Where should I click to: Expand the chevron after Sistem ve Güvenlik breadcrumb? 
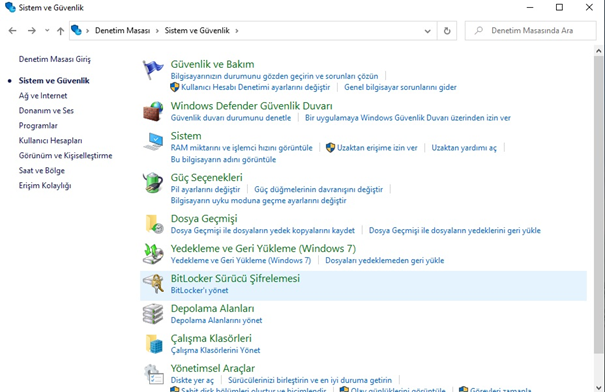pyautogui.click(x=237, y=31)
